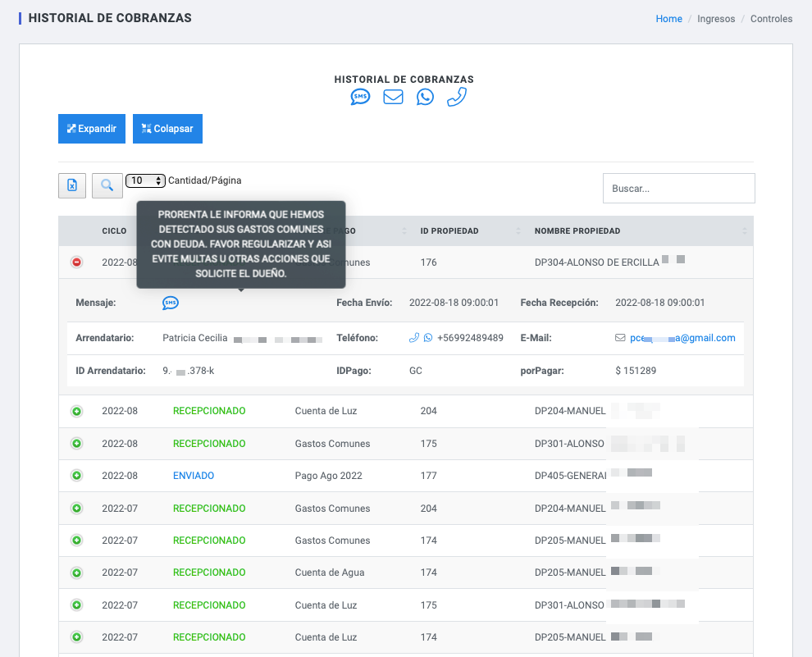The height and width of the screenshot is (657, 812).
Task: Click the Pago Ago 2022 cell
Action: point(328,476)
